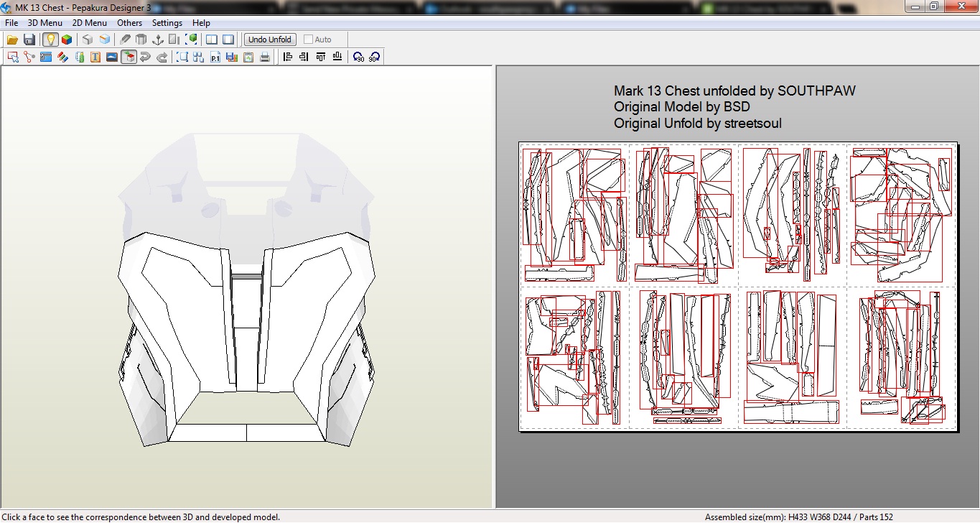The height and width of the screenshot is (523, 980).
Task: Click the assembled size status bar text
Action: (799, 517)
